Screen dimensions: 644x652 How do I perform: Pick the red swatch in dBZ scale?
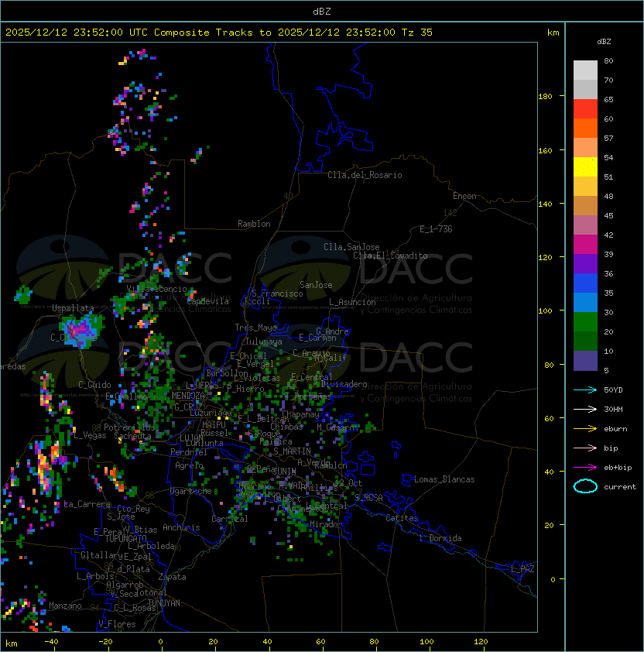coord(585,109)
